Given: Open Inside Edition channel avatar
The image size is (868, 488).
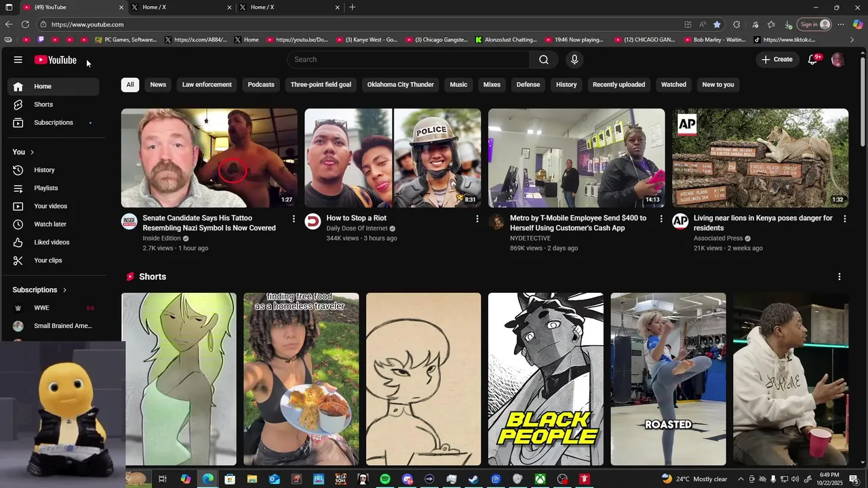Looking at the screenshot, I should tap(129, 222).
